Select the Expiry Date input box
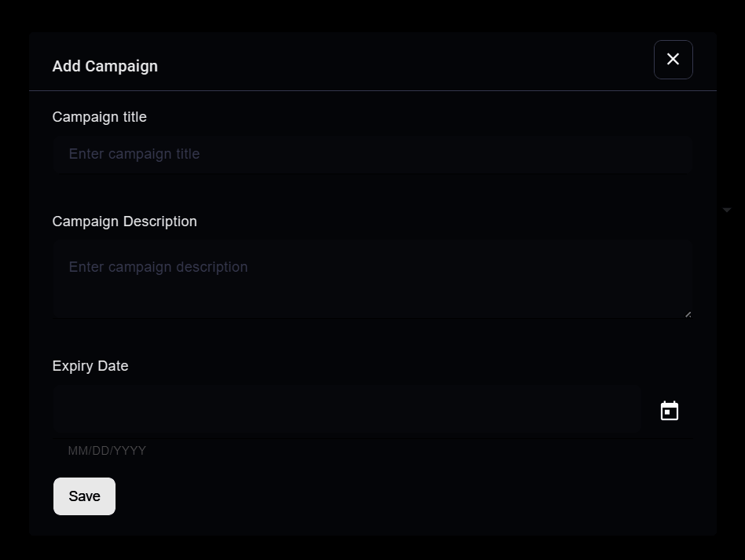This screenshot has width=745, height=560. coord(347,411)
